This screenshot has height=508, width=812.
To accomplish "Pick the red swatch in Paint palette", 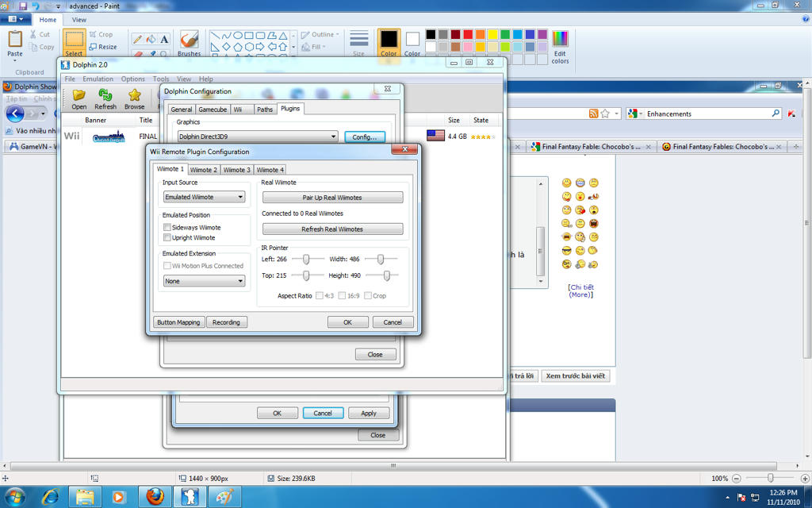I will point(468,34).
